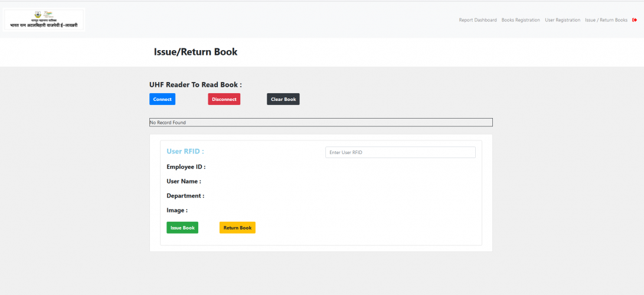Click the yellow Return Book button
Image resolution: width=644 pixels, height=295 pixels.
237,228
